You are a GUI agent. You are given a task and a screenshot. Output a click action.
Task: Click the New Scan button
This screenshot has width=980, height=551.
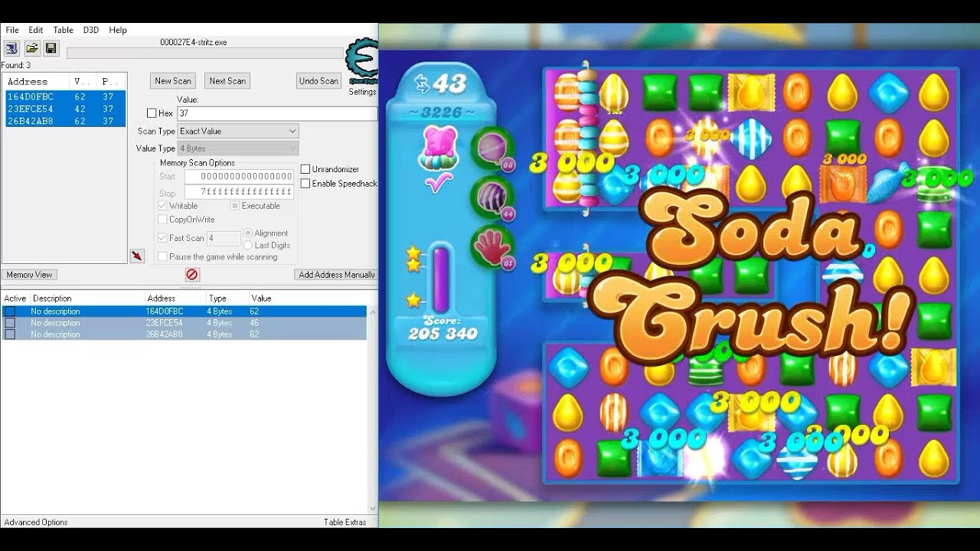pyautogui.click(x=173, y=81)
